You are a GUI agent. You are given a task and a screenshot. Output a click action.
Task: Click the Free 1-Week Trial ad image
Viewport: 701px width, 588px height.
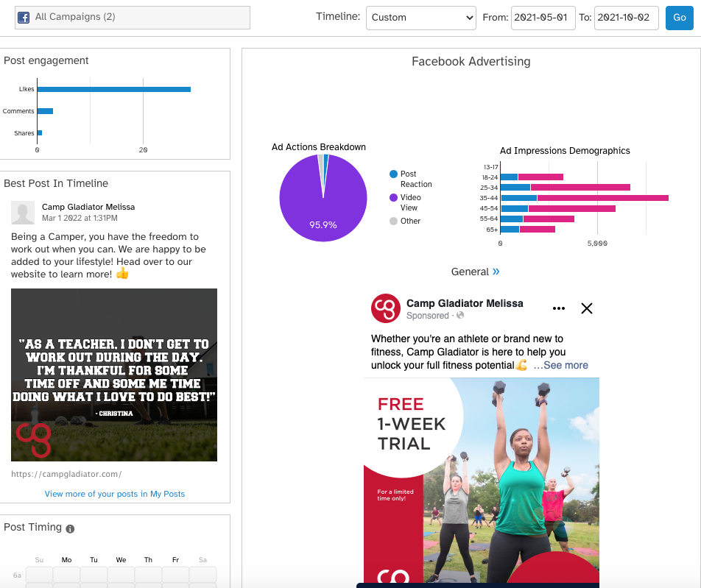tap(482, 481)
